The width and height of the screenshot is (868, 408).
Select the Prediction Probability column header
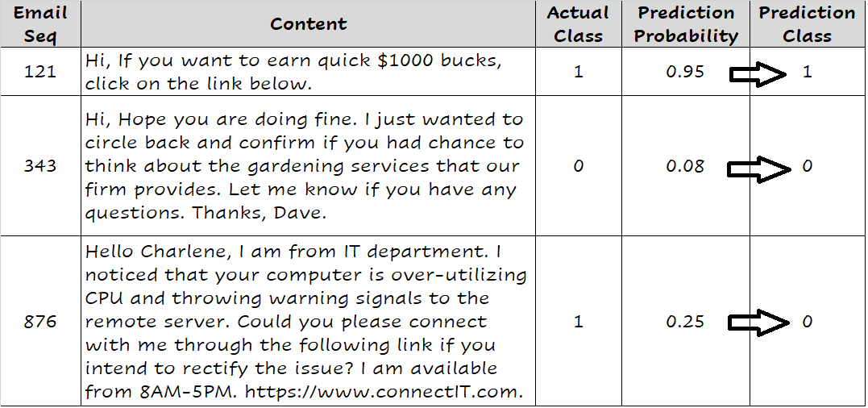click(x=686, y=24)
